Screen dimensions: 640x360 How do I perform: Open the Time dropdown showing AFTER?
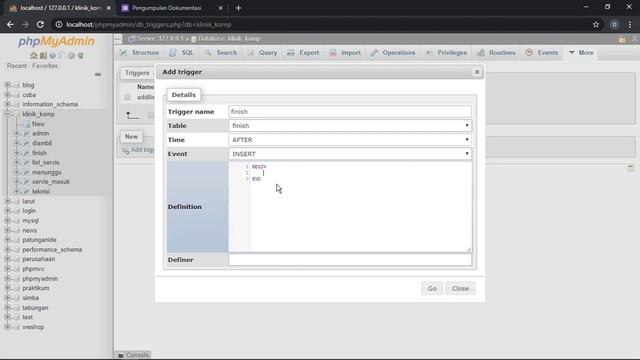point(350,140)
